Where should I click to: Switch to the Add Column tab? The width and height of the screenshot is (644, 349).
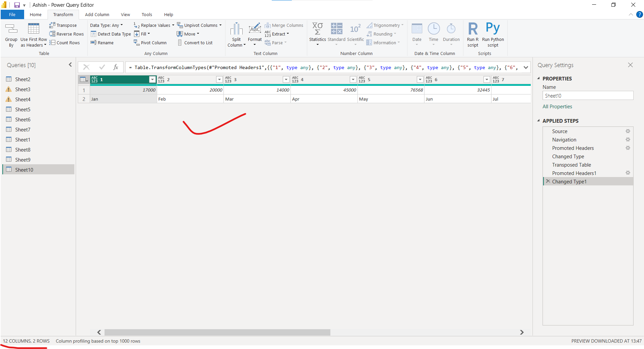coord(97,14)
